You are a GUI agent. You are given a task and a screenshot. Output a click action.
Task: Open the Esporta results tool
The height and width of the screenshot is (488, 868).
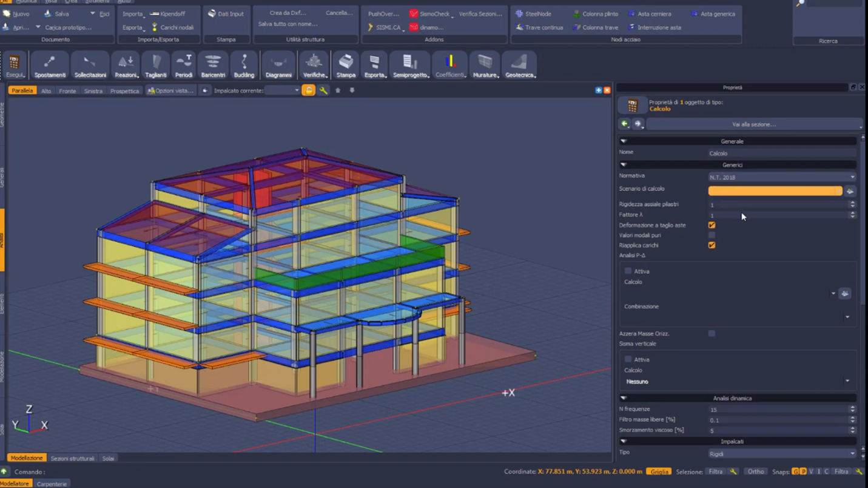coord(374,66)
